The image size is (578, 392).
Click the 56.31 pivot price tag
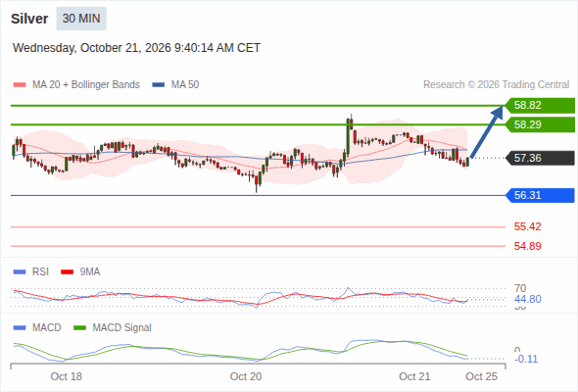pyautogui.click(x=540, y=195)
